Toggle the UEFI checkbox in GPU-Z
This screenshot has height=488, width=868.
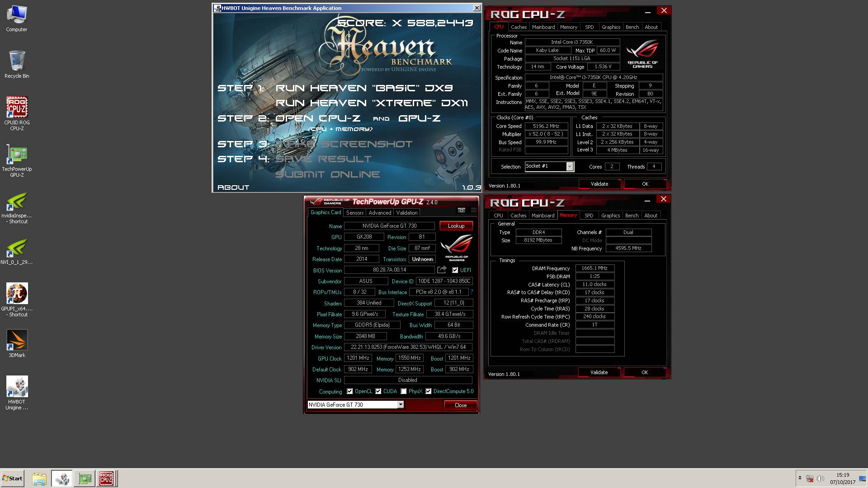click(x=455, y=270)
